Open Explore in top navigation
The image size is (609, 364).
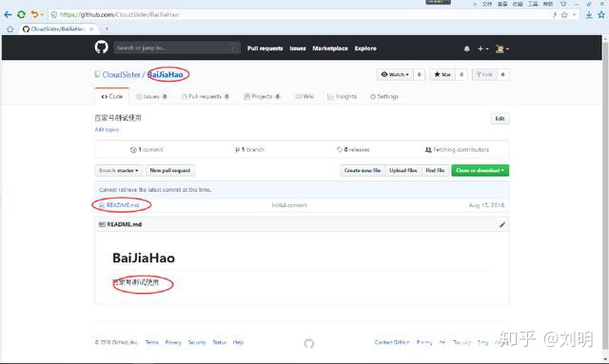(365, 48)
